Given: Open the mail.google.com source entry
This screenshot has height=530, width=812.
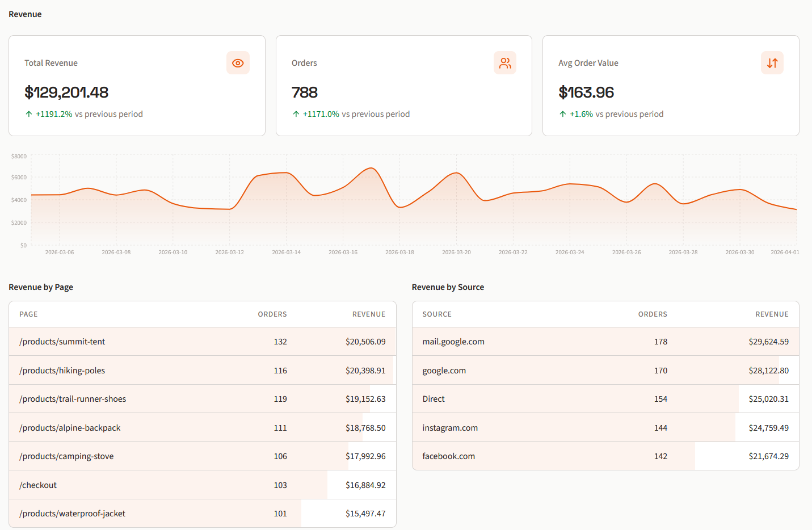Looking at the screenshot, I should point(453,342).
